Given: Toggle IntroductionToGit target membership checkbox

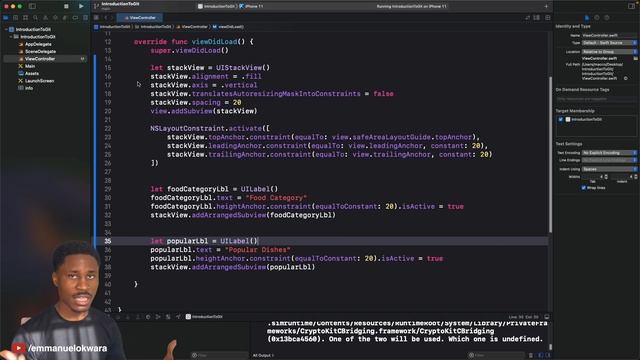Looking at the screenshot, I should 560,119.
